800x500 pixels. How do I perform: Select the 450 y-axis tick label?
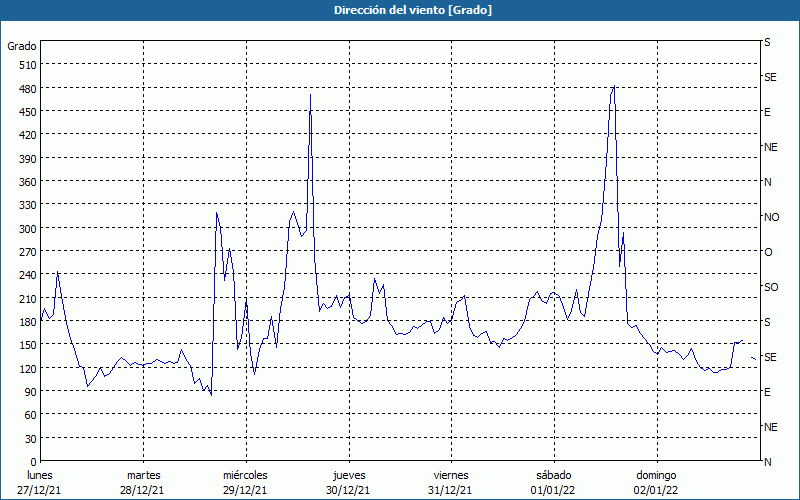(x=28, y=111)
